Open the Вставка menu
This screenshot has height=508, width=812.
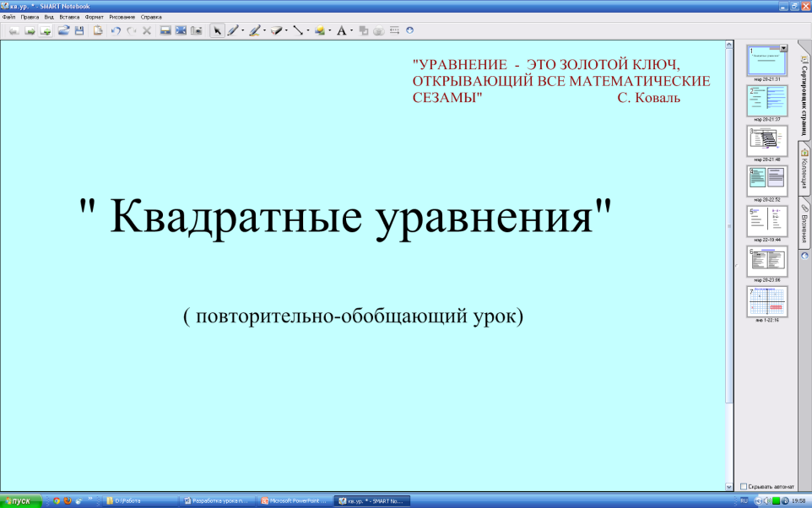70,17
